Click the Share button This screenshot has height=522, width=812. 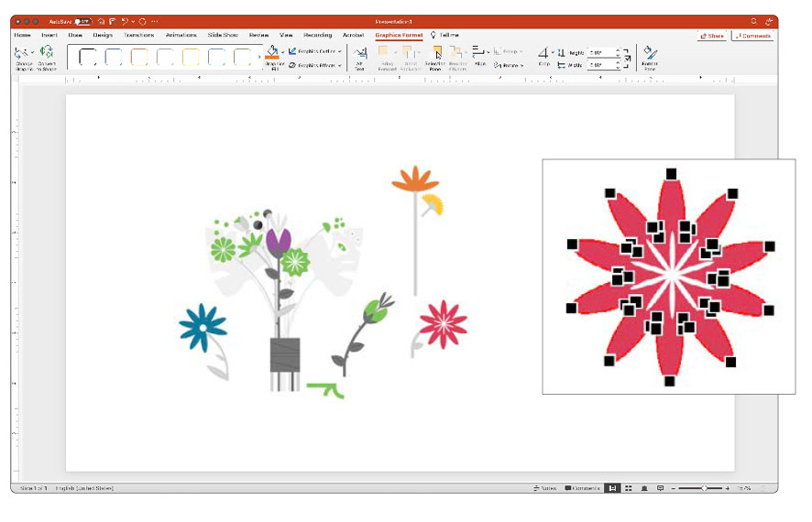712,36
